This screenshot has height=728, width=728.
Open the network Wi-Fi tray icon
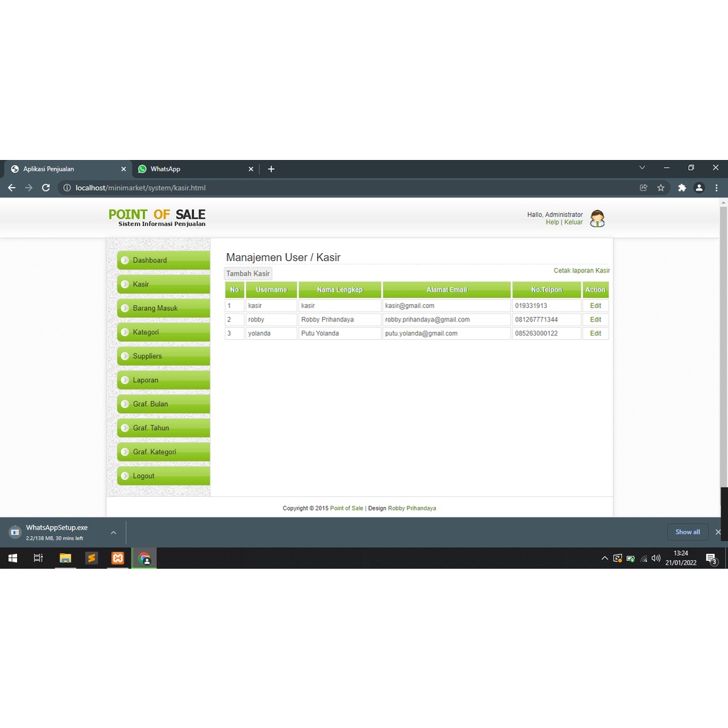pos(643,559)
